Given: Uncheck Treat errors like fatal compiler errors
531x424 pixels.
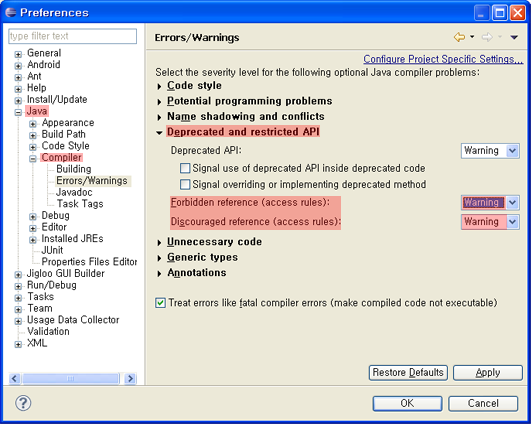Looking at the screenshot, I should point(161,302).
